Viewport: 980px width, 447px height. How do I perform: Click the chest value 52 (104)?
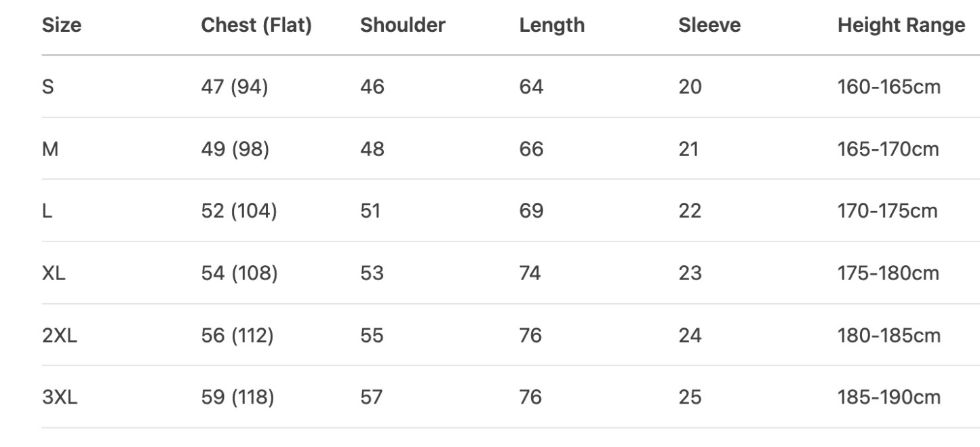click(x=239, y=212)
